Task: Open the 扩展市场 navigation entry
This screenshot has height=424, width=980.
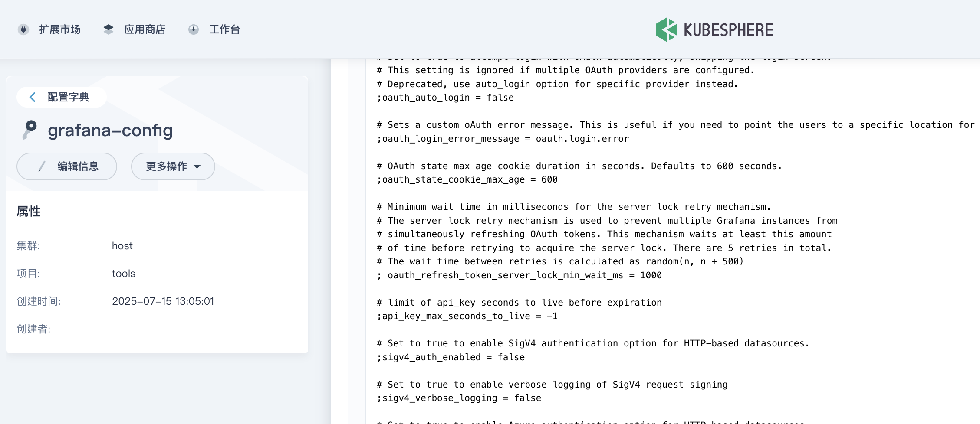Action: click(x=59, y=29)
